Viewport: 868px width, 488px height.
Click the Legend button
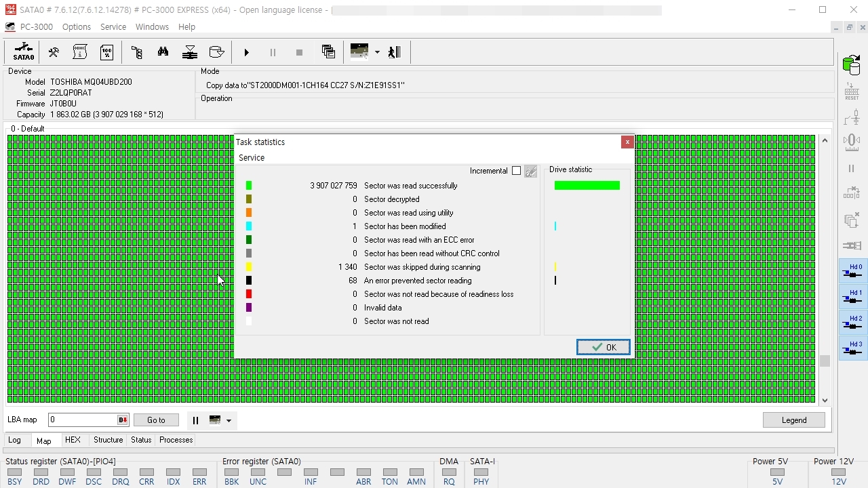pyautogui.click(x=793, y=420)
